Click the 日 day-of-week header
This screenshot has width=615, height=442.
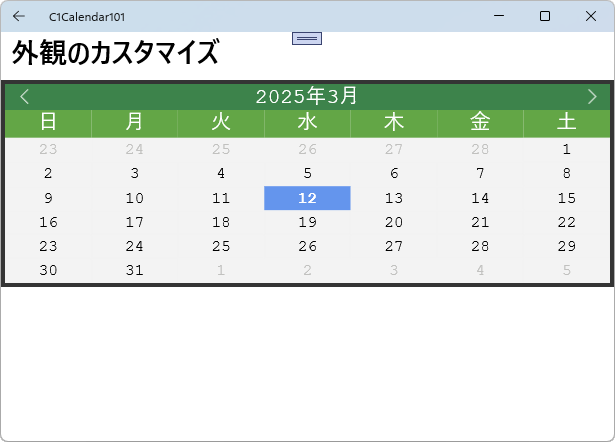pyautogui.click(x=48, y=122)
